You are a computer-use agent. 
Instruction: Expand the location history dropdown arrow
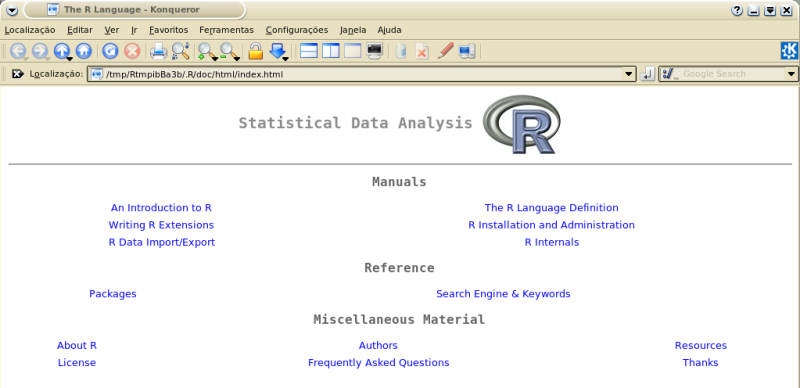coord(629,74)
